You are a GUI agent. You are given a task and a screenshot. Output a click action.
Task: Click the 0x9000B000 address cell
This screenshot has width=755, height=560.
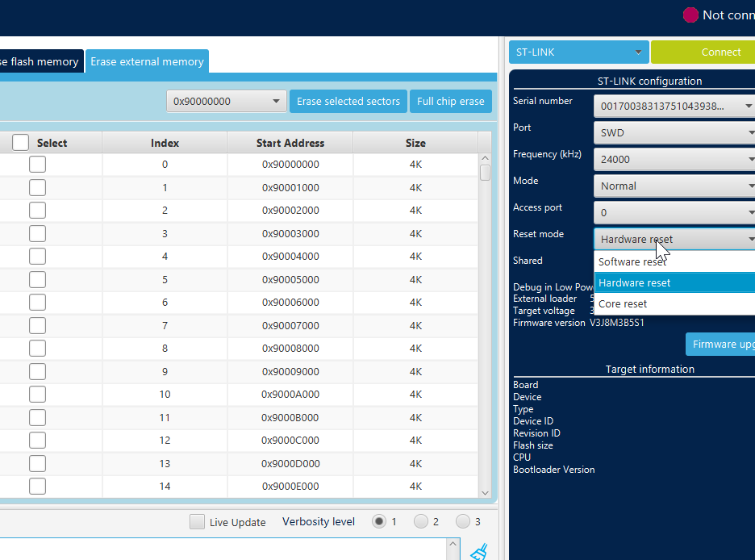tap(290, 417)
